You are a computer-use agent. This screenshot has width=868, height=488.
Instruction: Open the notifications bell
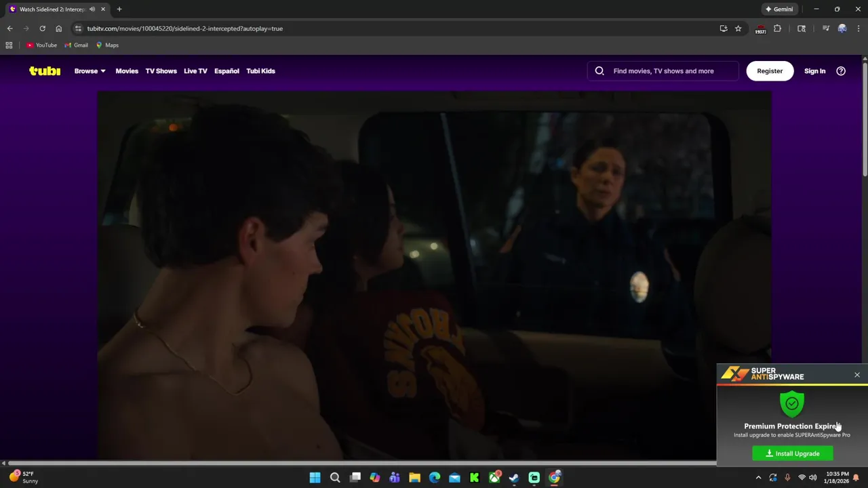tap(856, 478)
